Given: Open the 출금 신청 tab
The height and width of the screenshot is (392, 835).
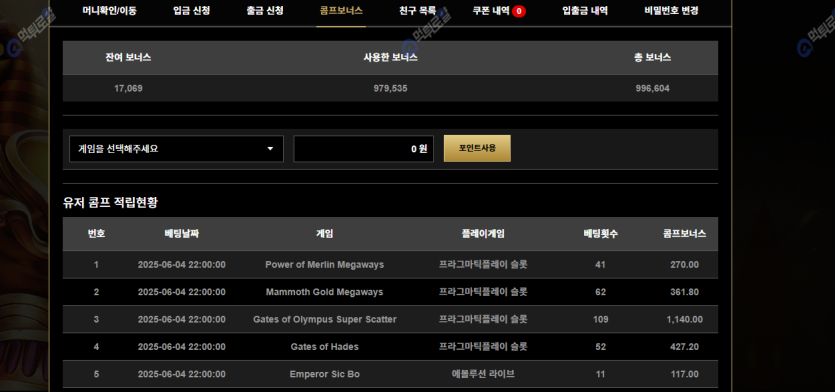Looking at the screenshot, I should 265,11.
